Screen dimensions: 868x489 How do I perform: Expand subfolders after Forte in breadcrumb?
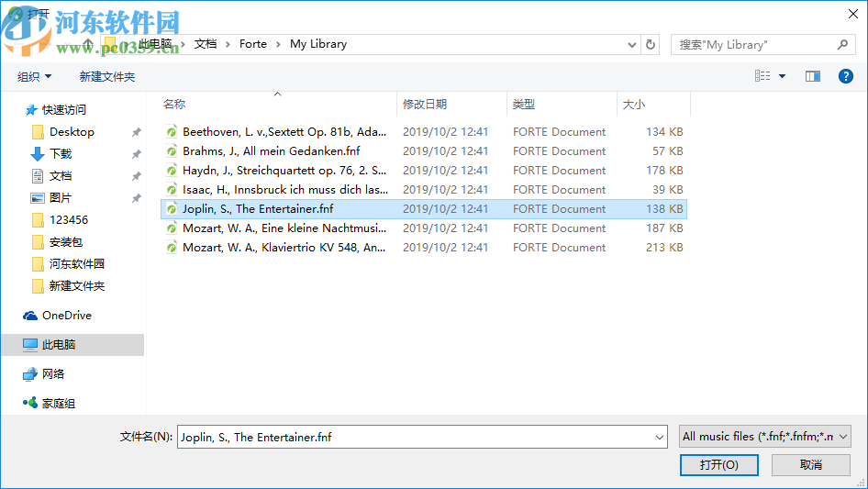click(x=278, y=44)
